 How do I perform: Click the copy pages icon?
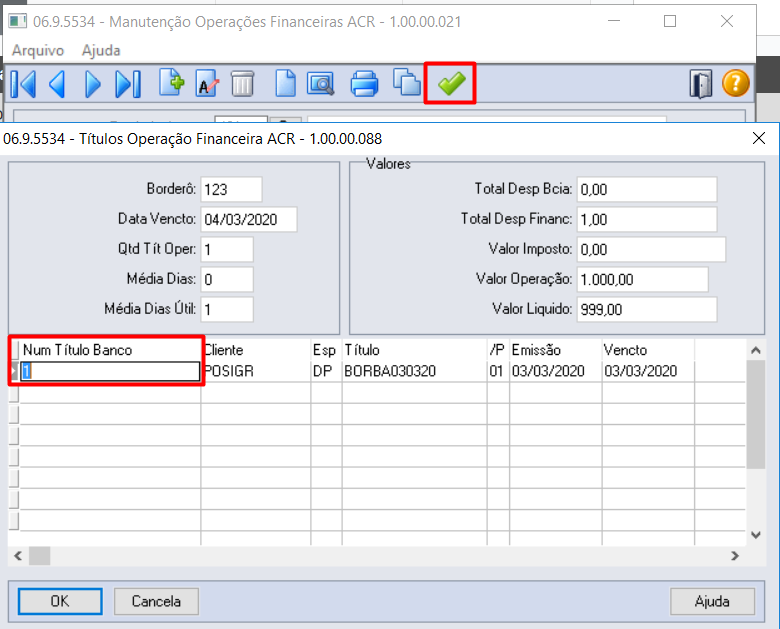click(x=406, y=82)
